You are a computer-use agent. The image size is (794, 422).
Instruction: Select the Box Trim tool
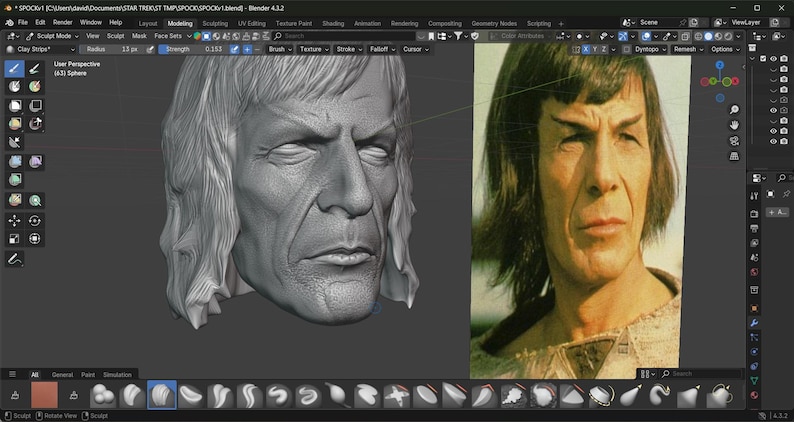[x=34, y=124]
